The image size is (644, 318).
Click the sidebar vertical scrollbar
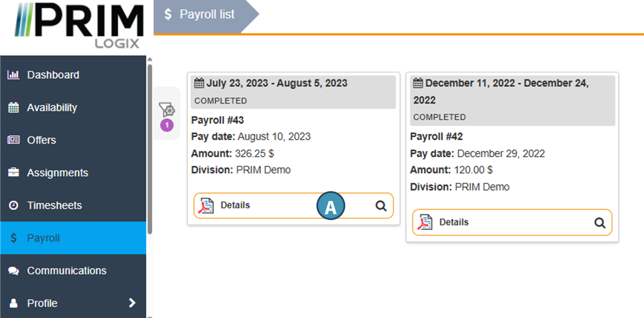(x=150, y=149)
